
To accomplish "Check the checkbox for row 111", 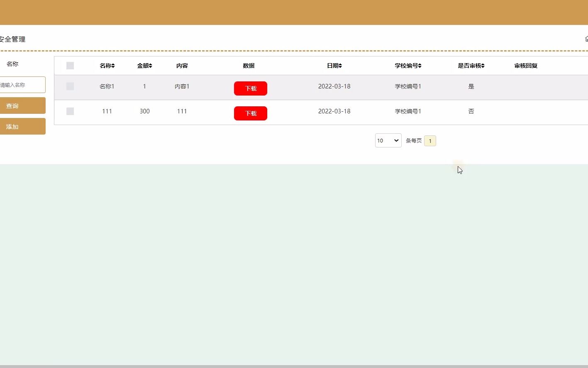I will point(70,111).
